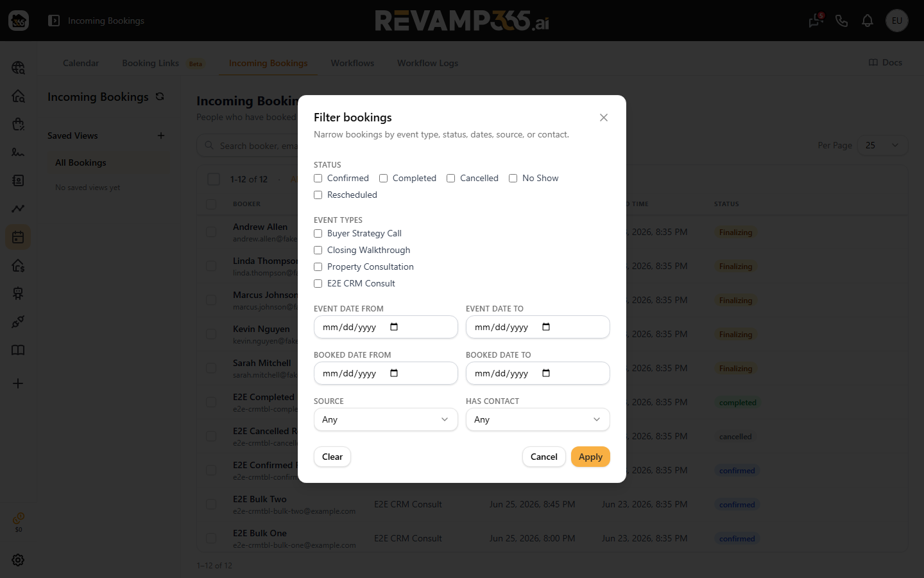The width and height of the screenshot is (924, 578).
Task: Click the Event Date From field
Action: coord(386,327)
